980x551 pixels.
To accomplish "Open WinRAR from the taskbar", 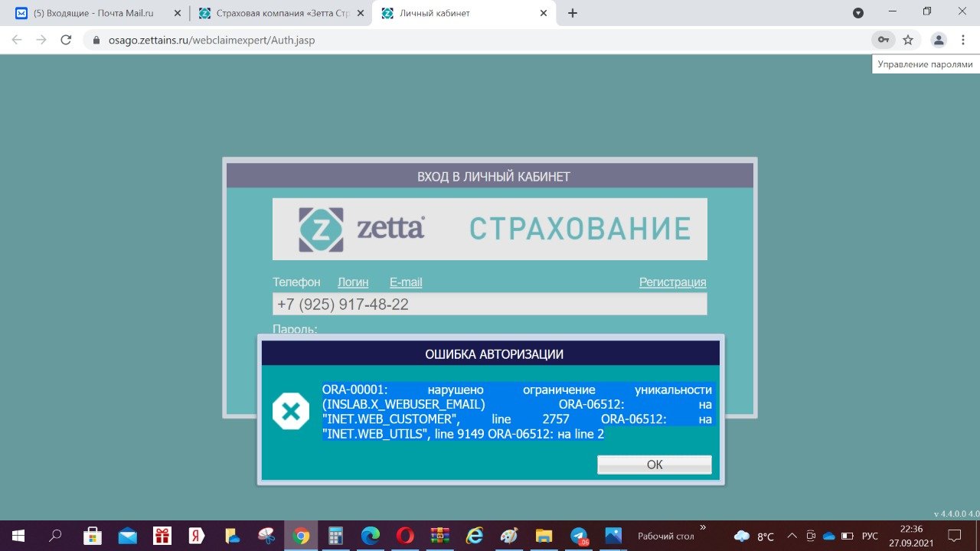I will click(x=439, y=536).
